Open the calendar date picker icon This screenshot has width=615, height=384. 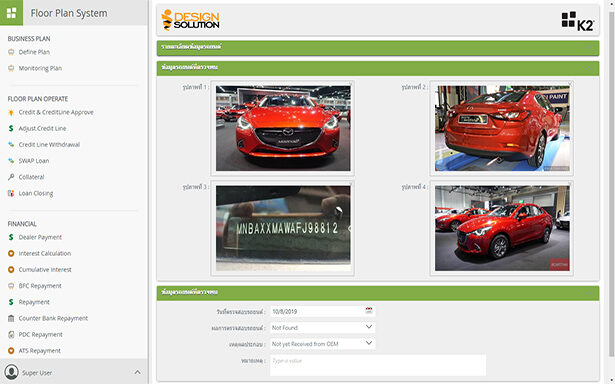pos(369,311)
